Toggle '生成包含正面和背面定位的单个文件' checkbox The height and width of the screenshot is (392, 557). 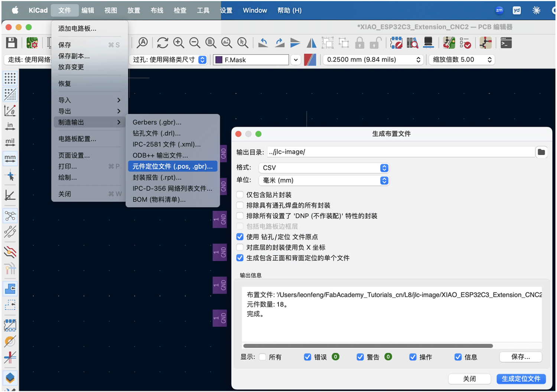tap(240, 258)
